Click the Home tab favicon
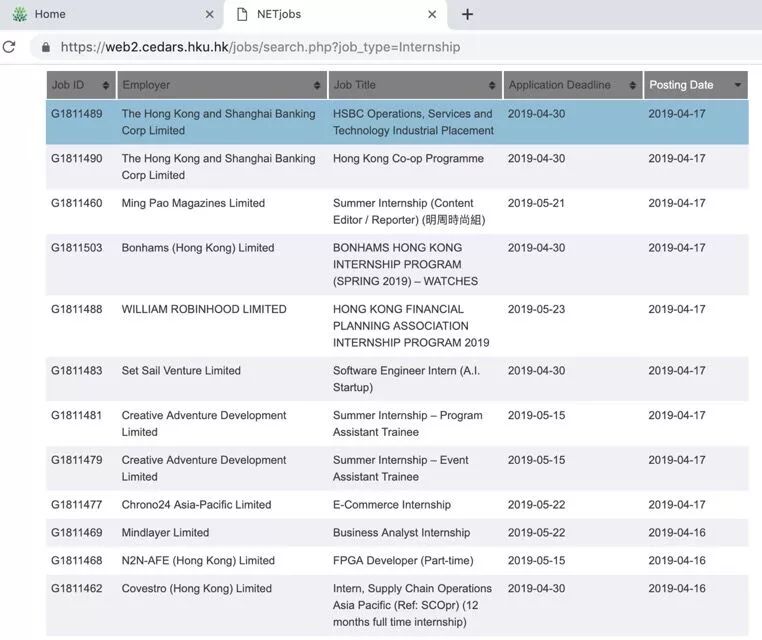The image size is (762, 640). coord(19,14)
